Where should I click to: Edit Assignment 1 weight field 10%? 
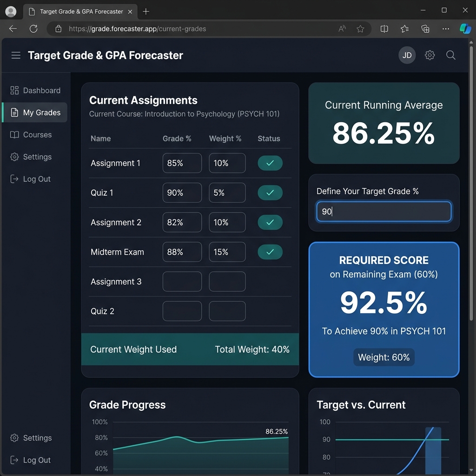pyautogui.click(x=227, y=163)
